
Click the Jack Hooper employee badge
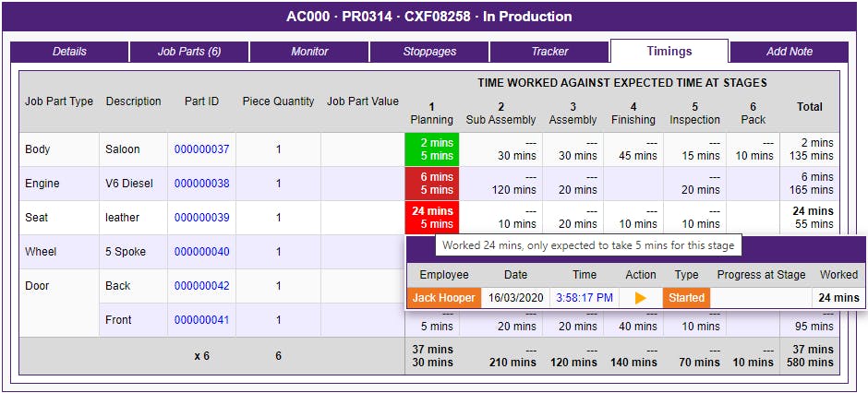pyautogui.click(x=444, y=298)
